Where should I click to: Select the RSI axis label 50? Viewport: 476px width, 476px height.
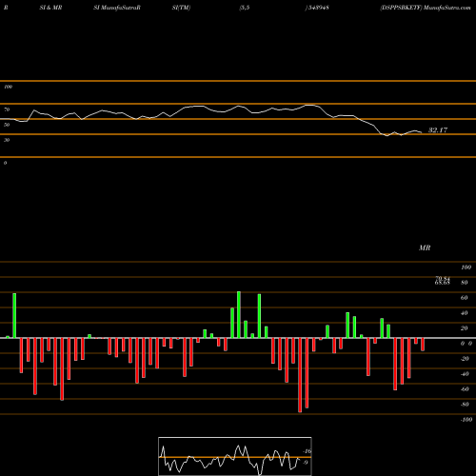tap(7, 125)
